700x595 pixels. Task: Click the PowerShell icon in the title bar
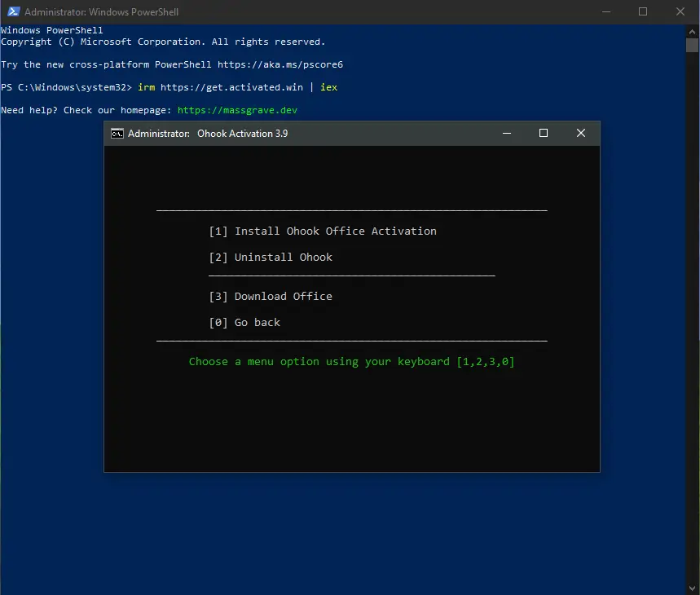(x=11, y=12)
